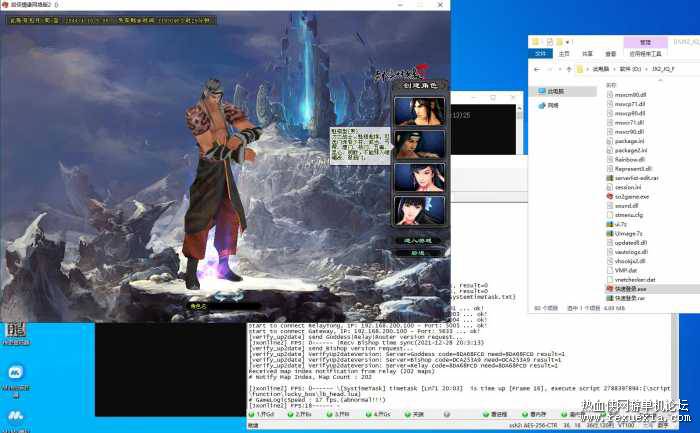The width and height of the screenshot is (700, 433).
Task: Choose the second male character portrait
Action: coord(420,145)
